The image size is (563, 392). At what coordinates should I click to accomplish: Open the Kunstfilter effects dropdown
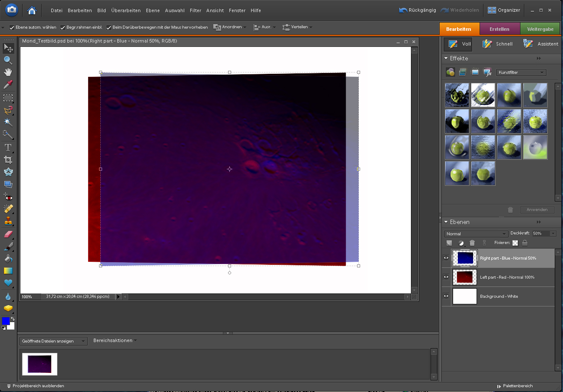521,72
